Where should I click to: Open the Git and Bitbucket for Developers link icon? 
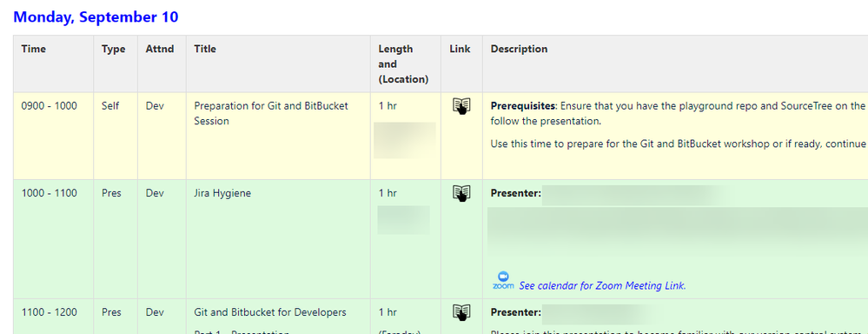point(461,312)
